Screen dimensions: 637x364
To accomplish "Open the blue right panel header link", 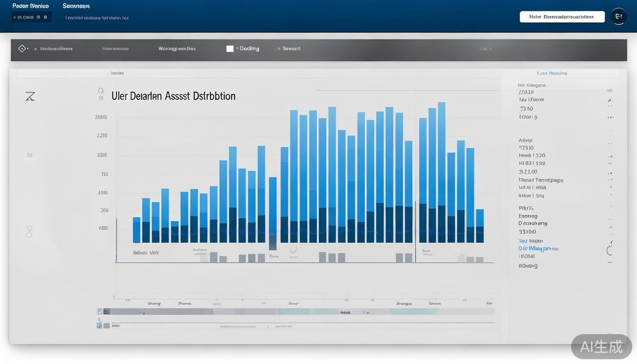I will [x=552, y=73].
